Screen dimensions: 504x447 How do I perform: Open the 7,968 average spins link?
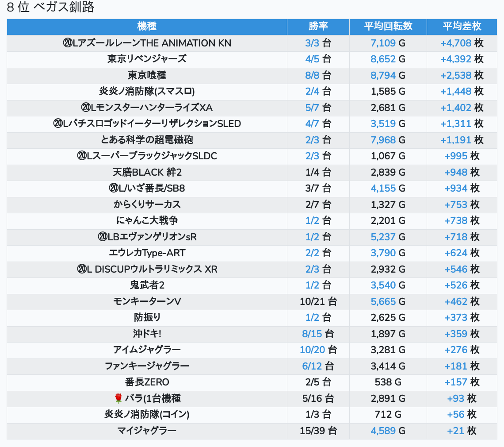coord(383,140)
